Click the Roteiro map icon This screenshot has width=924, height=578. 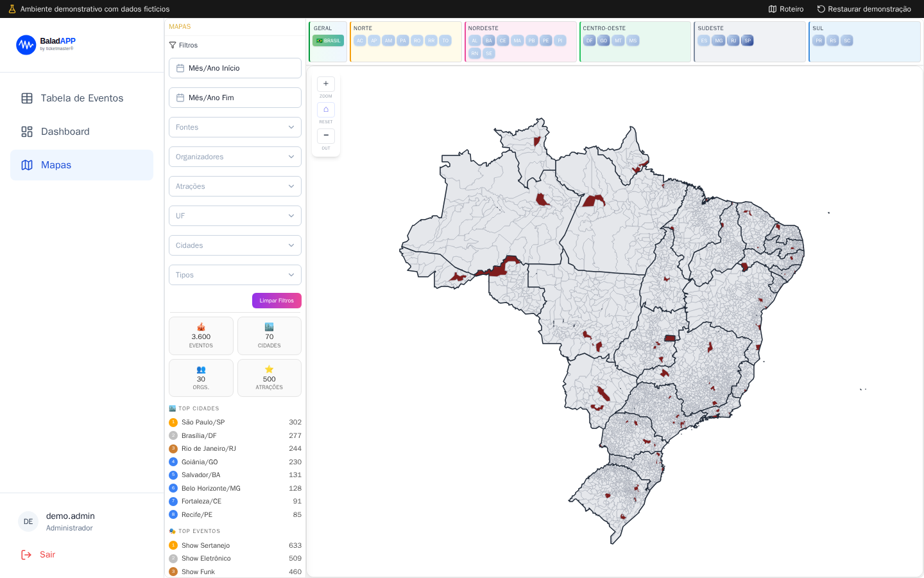[x=773, y=9]
